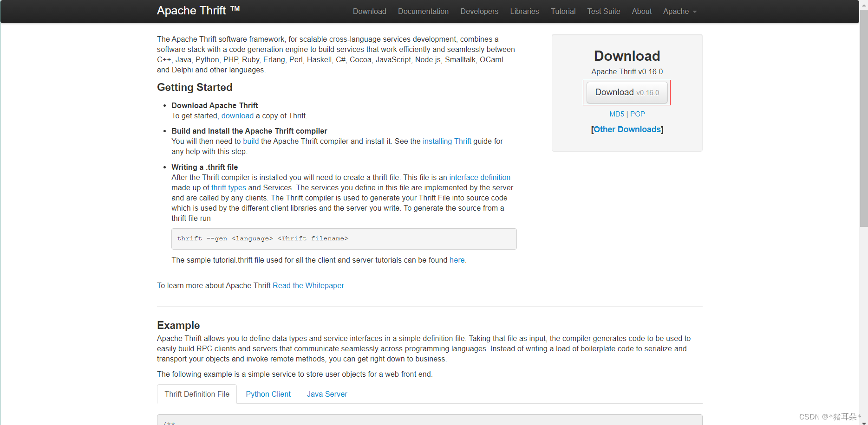868x425 pixels.
Task: Click the 'Apache Thrift v0.16.0' version text
Action: pos(627,72)
